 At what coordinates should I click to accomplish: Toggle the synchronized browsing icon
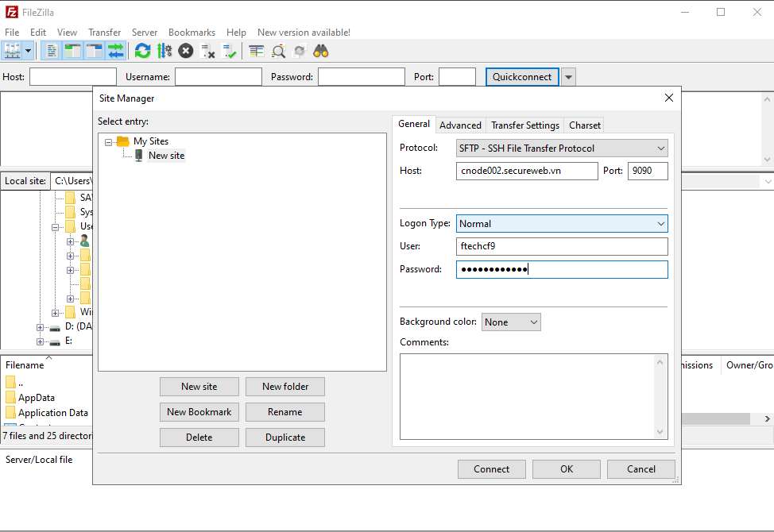tap(300, 51)
